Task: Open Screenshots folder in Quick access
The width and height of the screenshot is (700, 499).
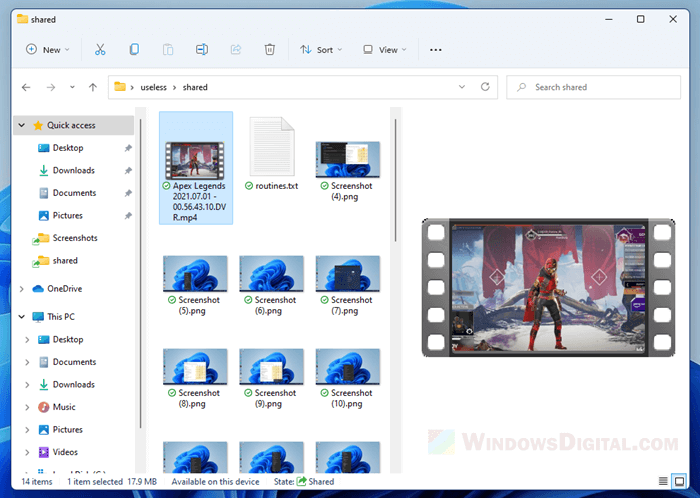Action: click(x=75, y=238)
